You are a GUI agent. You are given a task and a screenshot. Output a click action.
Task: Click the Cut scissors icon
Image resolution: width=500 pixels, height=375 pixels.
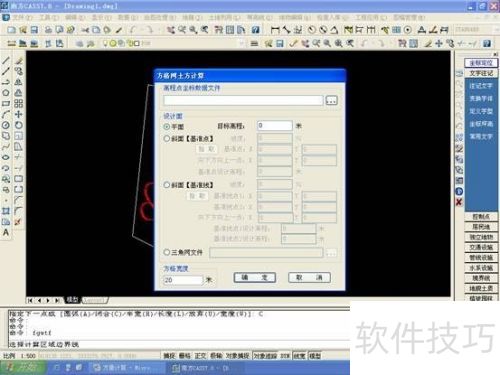[x=85, y=30]
